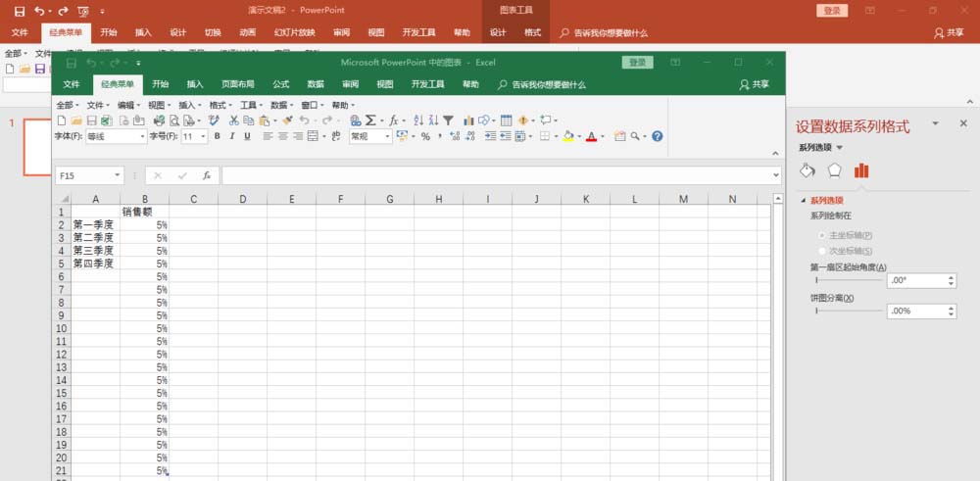The width and height of the screenshot is (980, 481).
Task: Open the 全部 classic menu in Excel
Action: (x=68, y=105)
